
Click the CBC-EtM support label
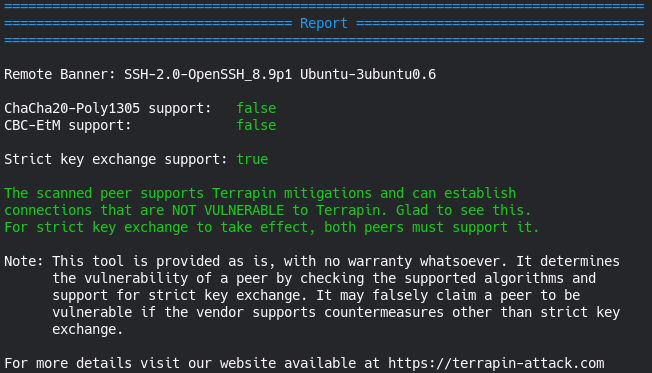click(x=68, y=126)
